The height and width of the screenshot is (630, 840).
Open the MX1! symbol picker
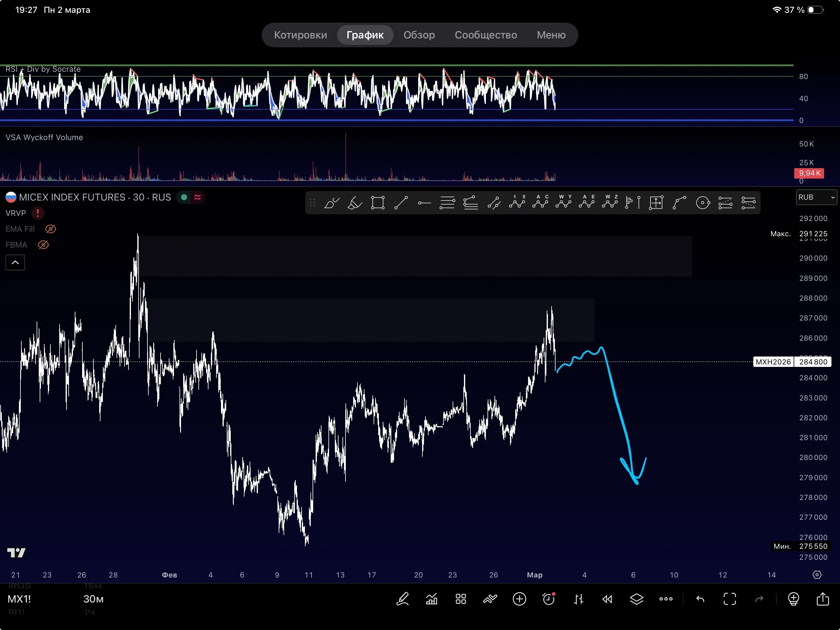click(19, 599)
